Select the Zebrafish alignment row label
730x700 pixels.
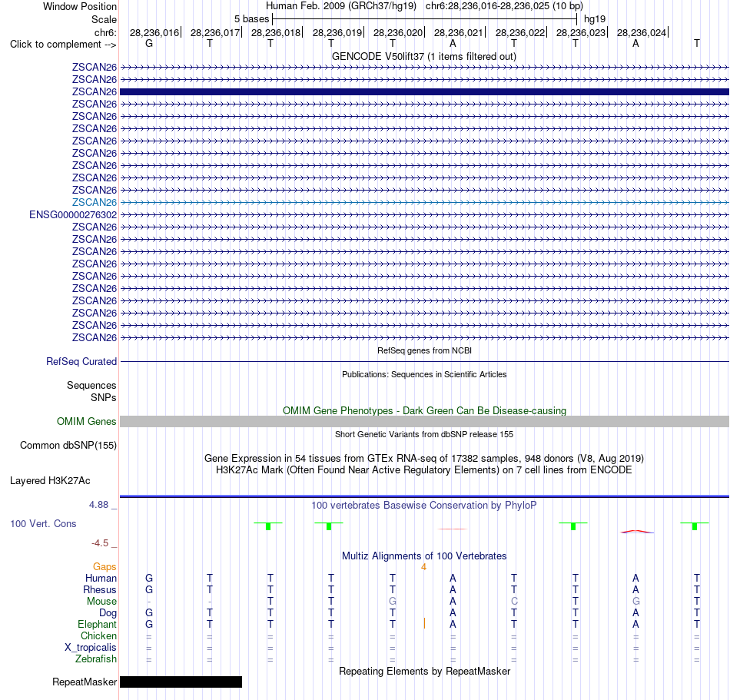[x=96, y=659]
